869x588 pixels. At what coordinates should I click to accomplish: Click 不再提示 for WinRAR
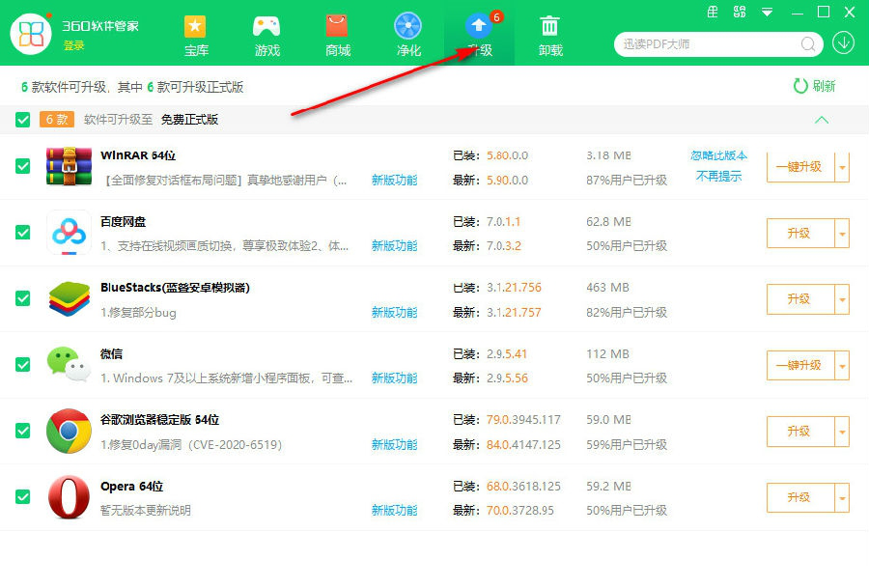pyautogui.click(x=718, y=177)
